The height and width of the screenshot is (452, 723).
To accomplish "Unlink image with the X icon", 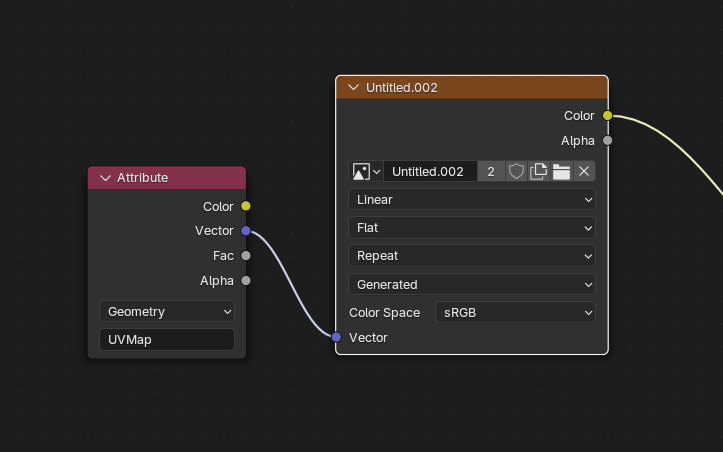I will [584, 171].
